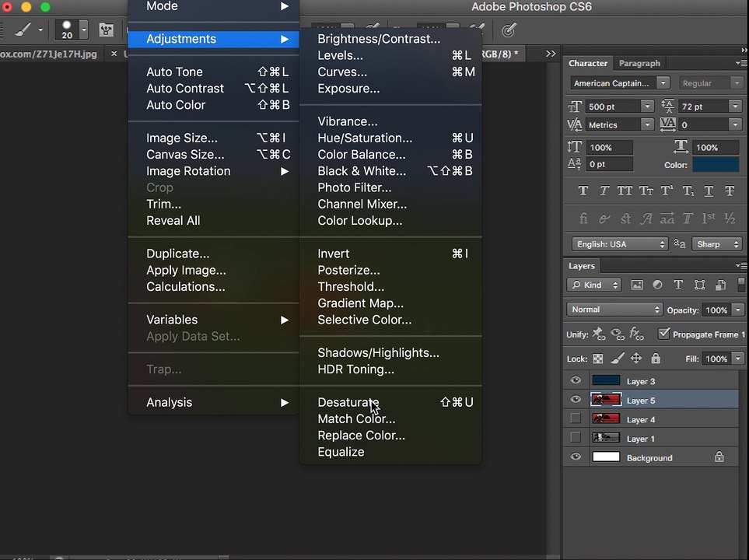Open language dropdown English: USA

620,244
